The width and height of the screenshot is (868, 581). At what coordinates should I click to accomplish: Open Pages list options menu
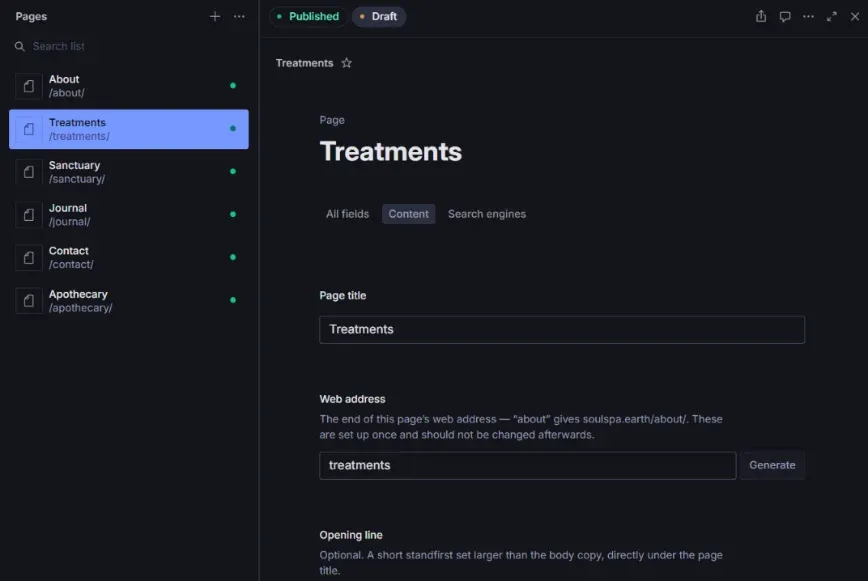pos(239,17)
